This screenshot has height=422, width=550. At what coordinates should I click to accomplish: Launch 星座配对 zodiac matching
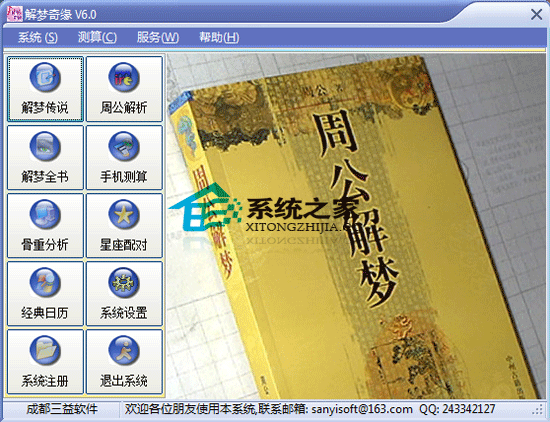tap(124, 226)
